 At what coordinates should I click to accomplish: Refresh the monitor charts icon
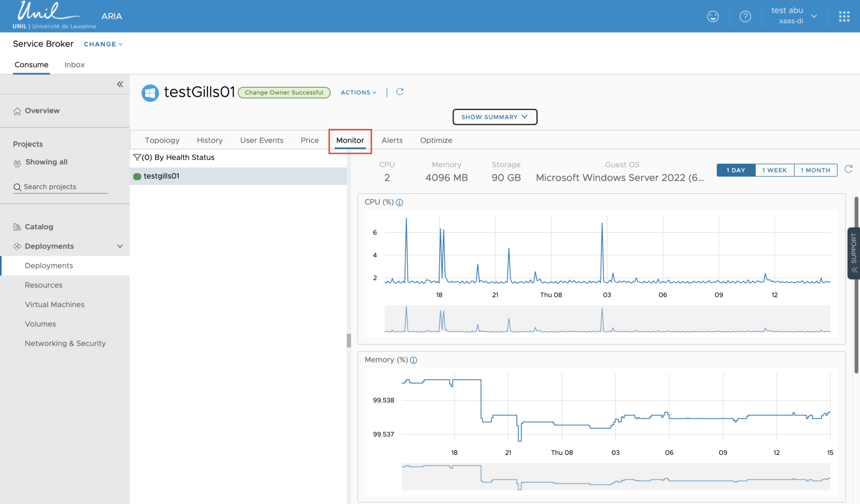click(x=848, y=169)
